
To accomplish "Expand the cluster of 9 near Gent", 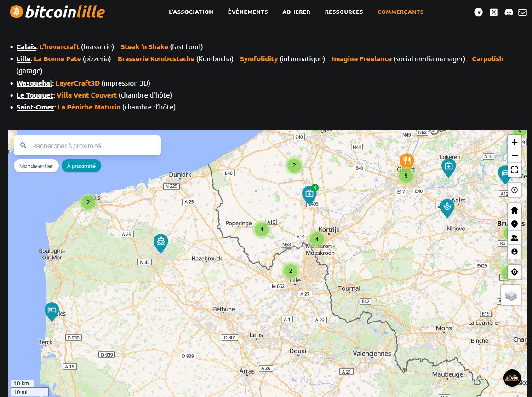I will tap(406, 175).
